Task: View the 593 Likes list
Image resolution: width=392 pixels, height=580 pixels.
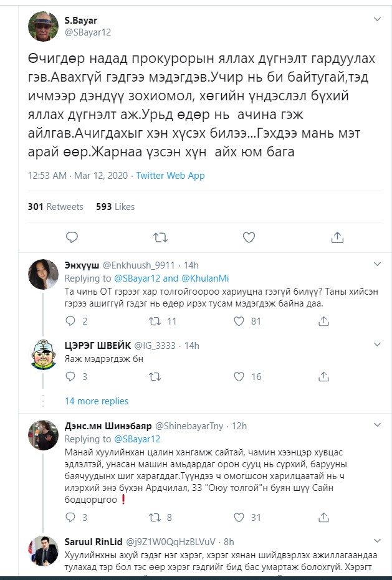Action: (x=115, y=207)
